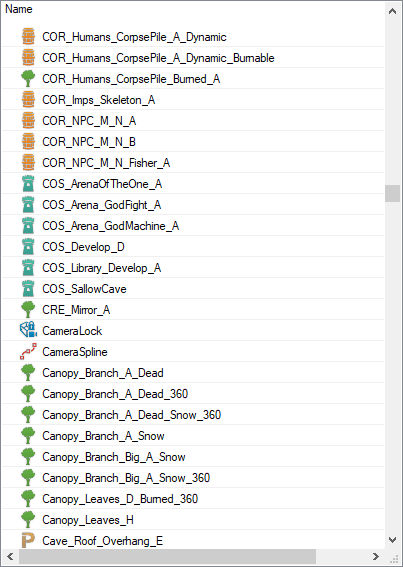Click the CameraLock shield-and-lock icon
This screenshot has width=403, height=567.
pyautogui.click(x=28, y=331)
